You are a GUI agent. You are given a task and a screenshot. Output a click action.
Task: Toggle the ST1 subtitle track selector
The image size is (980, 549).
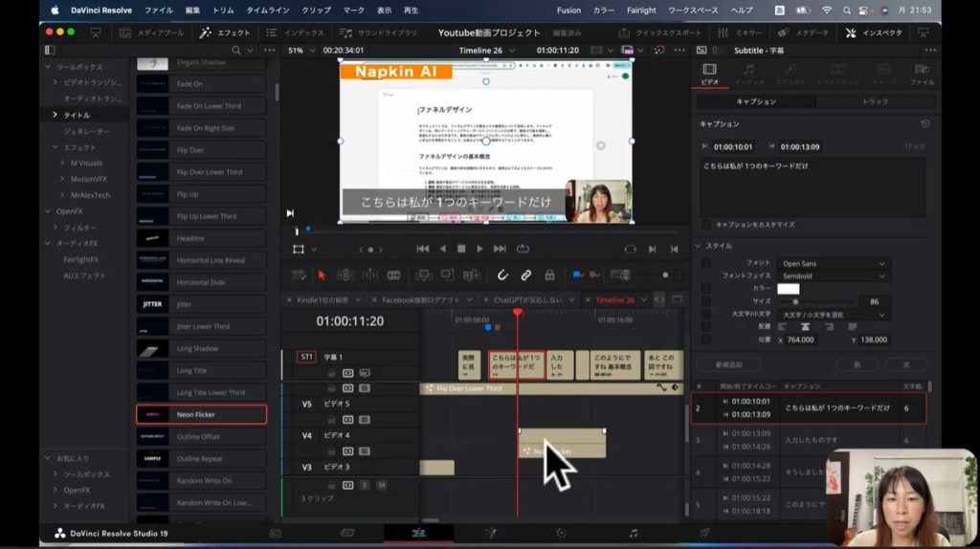click(306, 357)
